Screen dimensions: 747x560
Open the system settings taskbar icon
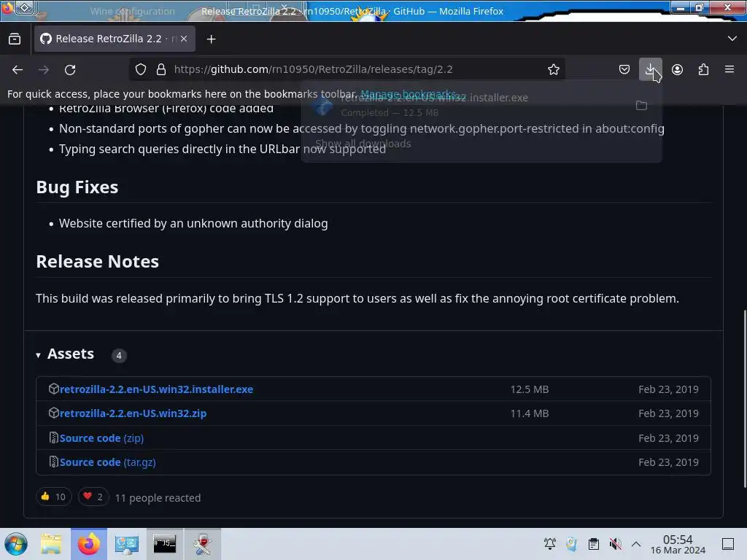coord(126,544)
